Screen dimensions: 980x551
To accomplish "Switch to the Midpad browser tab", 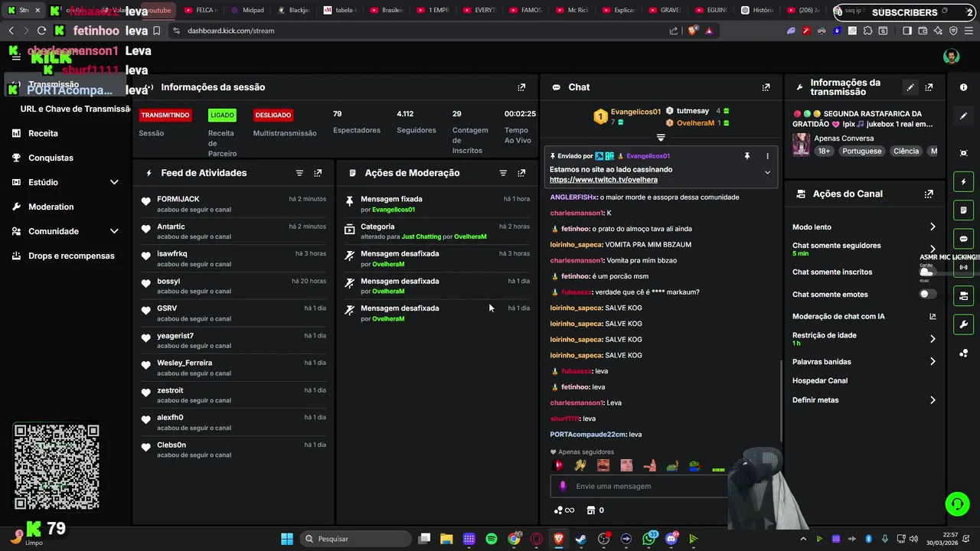I will (249, 11).
